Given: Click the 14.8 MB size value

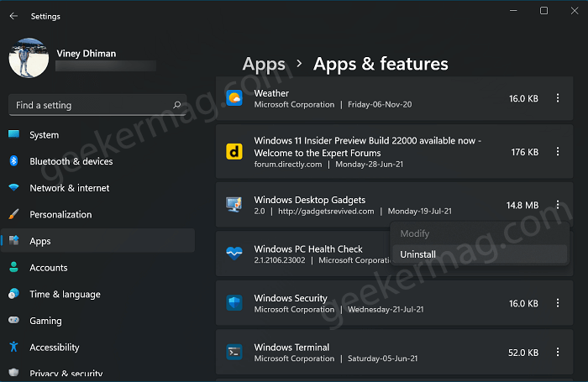Looking at the screenshot, I should pyautogui.click(x=522, y=205).
